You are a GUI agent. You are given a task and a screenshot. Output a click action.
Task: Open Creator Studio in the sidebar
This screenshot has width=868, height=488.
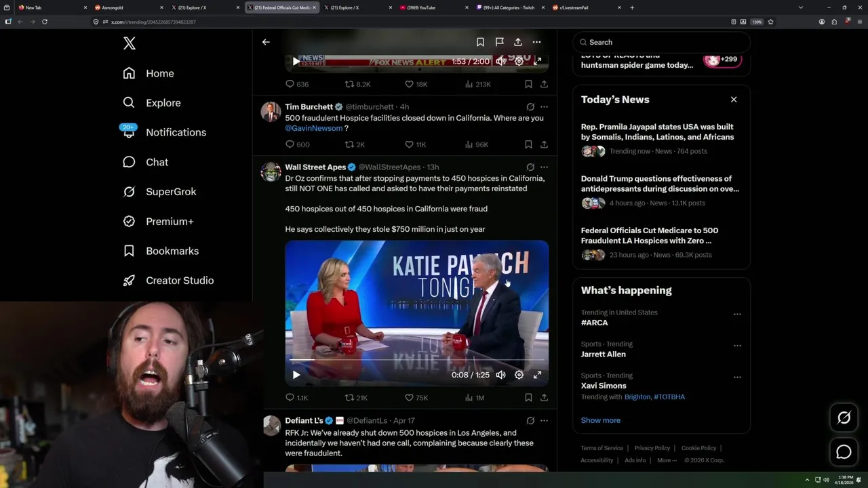pos(169,281)
